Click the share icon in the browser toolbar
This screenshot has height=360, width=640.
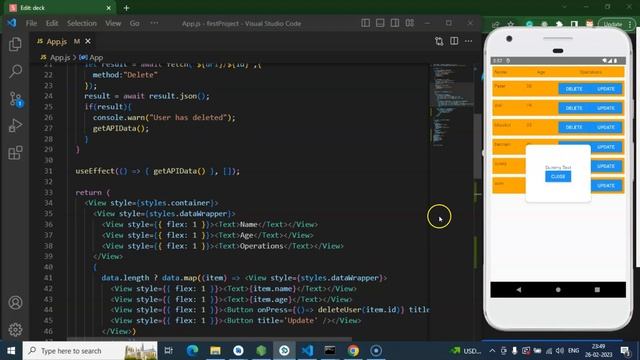pyautogui.click(x=496, y=24)
